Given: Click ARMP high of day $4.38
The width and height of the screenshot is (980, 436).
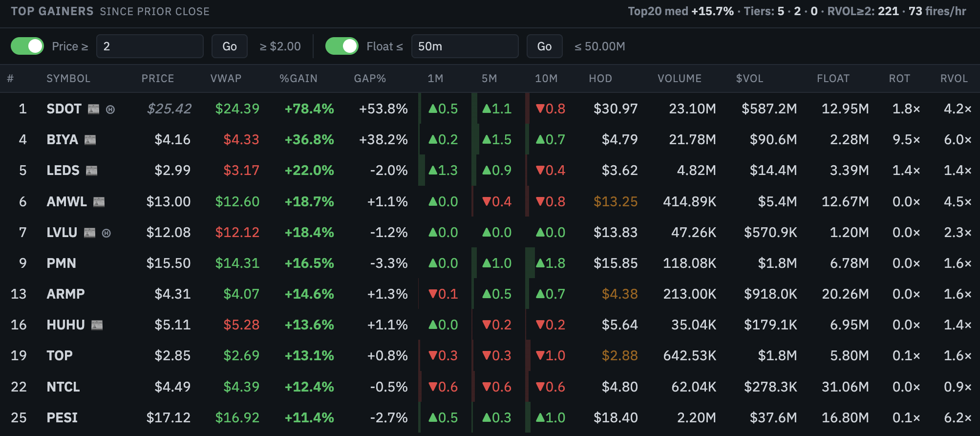Looking at the screenshot, I should (x=620, y=294).
